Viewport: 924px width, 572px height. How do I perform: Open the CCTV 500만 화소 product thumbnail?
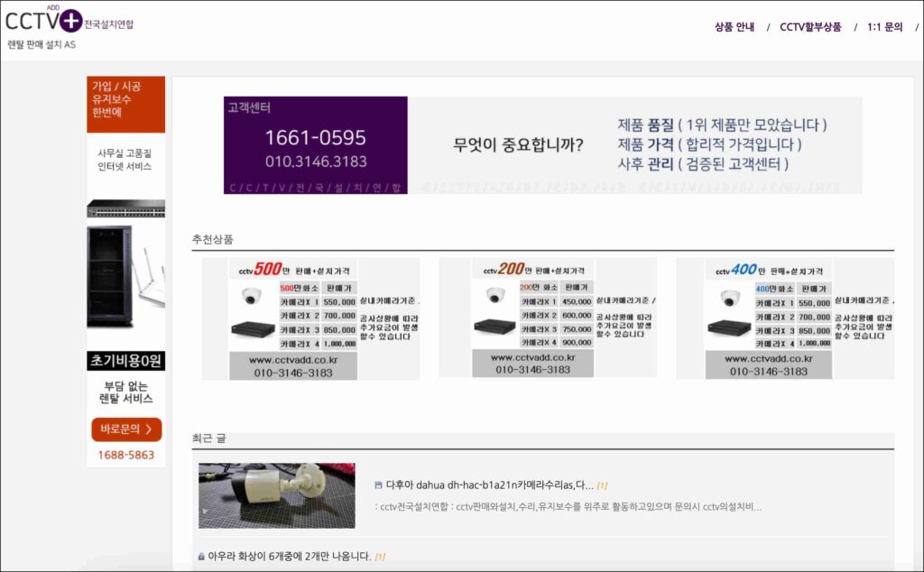pos(311,318)
